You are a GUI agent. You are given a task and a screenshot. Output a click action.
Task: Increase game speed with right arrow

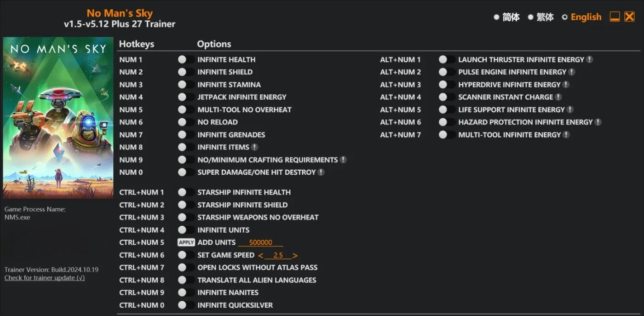point(295,255)
